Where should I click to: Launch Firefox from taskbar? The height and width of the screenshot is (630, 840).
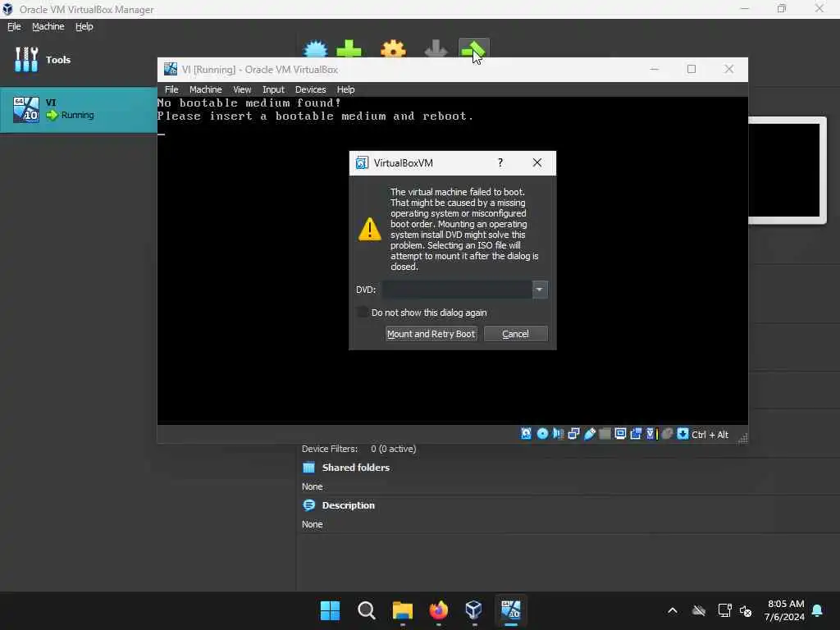click(438, 610)
